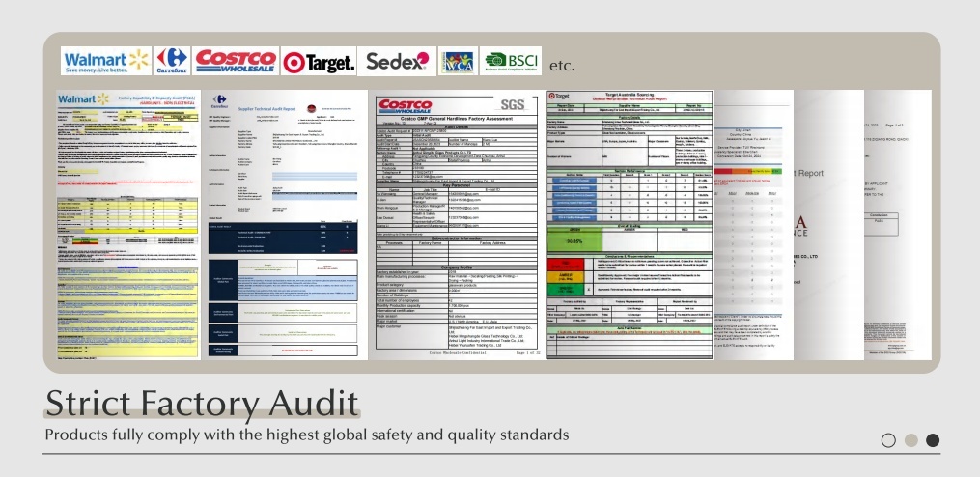Click the 'etc.' text after the logos

pos(562,66)
